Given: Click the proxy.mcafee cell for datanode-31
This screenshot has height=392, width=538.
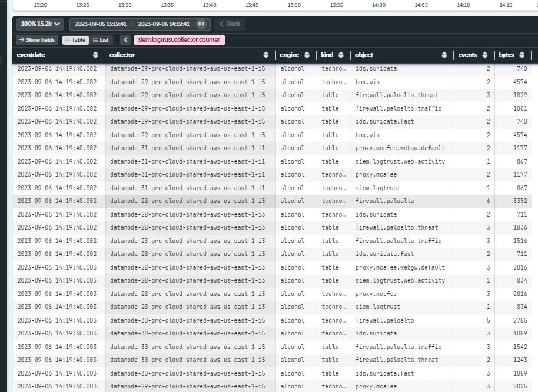Looking at the screenshot, I should point(376,175).
